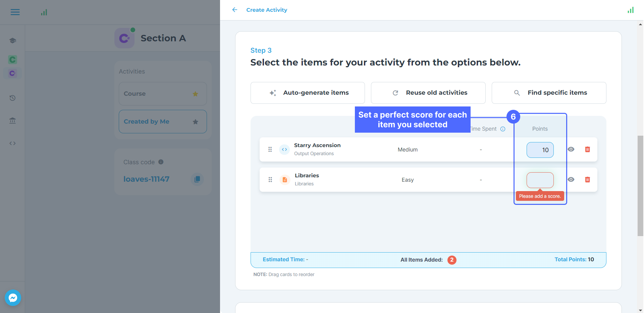Image resolution: width=644 pixels, height=313 pixels.
Task: Open the code brackets sidebar icon
Action: (12, 143)
